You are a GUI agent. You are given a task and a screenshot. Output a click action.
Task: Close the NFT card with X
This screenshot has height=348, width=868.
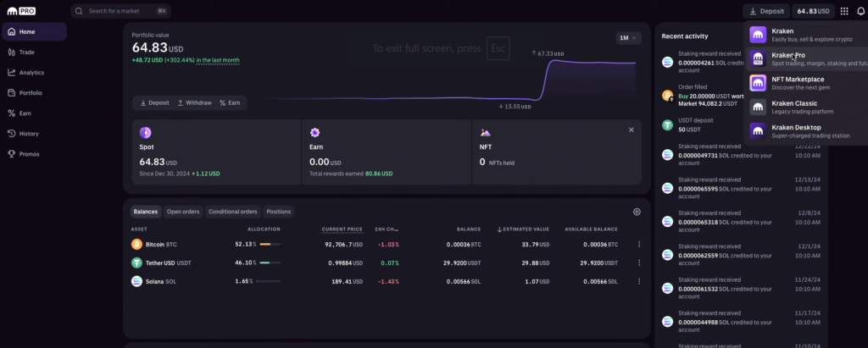coord(631,130)
